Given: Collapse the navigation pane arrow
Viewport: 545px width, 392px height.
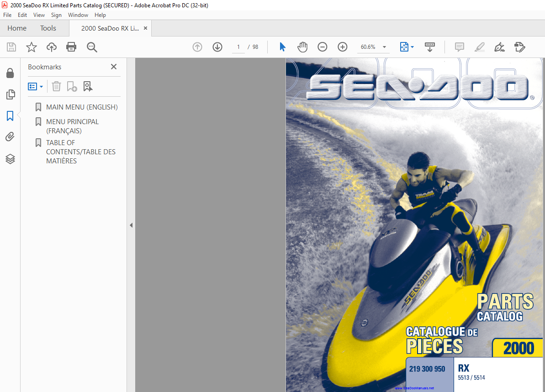Looking at the screenshot, I should (x=131, y=225).
